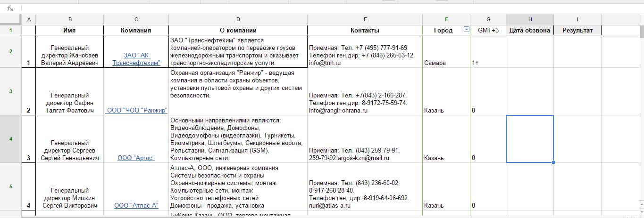Select contacts cell with argos-kzn@mail.ru
This screenshot has height=218, width=644.
(x=365, y=139)
